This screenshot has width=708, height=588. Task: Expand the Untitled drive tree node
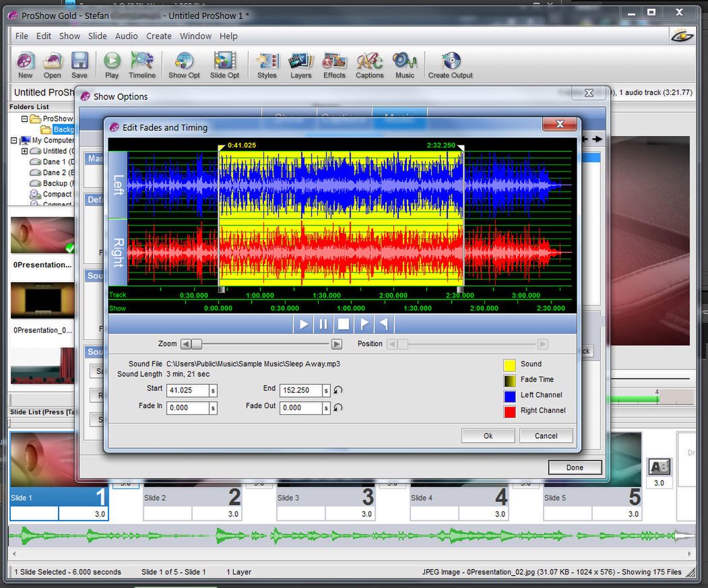pyautogui.click(x=25, y=152)
